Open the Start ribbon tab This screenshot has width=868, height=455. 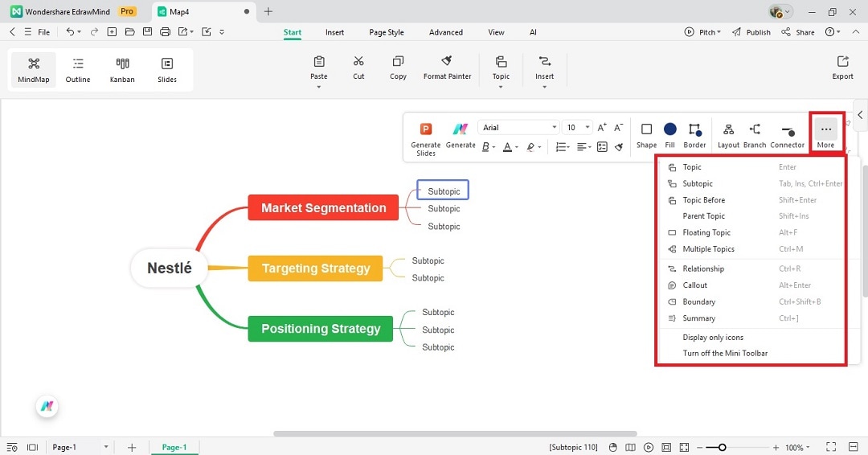coord(293,32)
